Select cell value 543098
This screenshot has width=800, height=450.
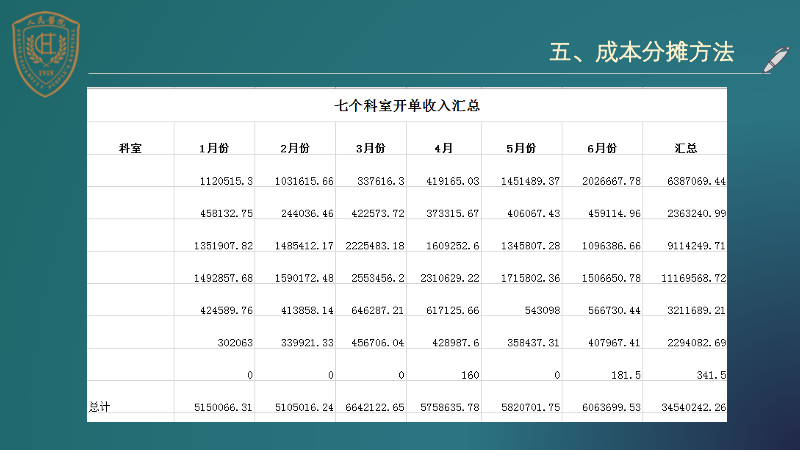542,310
